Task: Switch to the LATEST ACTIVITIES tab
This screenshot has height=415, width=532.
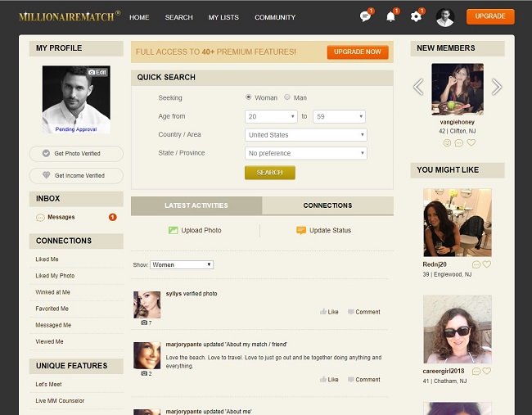Action: (196, 205)
